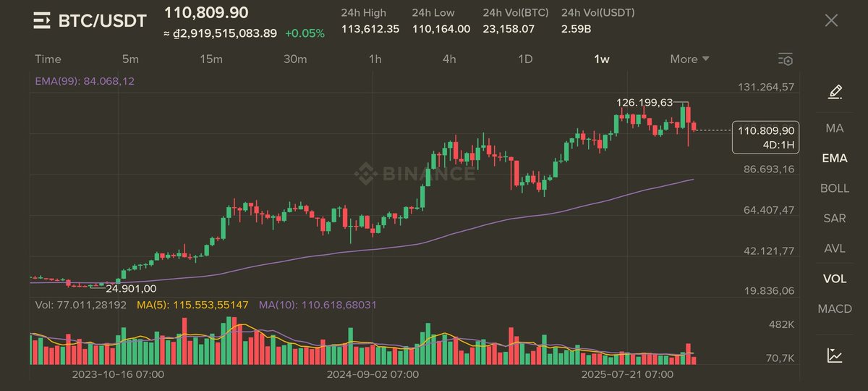Click the 131.264,57 price axis label
Image resolution: width=868 pixels, height=391 pixels.
point(765,87)
